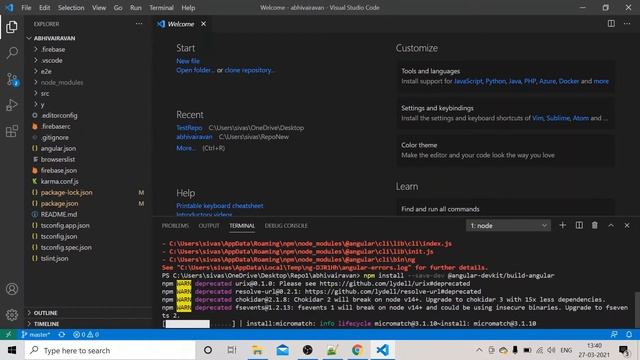640x360 pixels.
Task: Open File Explorer from taskbar
Action: tap(258, 350)
